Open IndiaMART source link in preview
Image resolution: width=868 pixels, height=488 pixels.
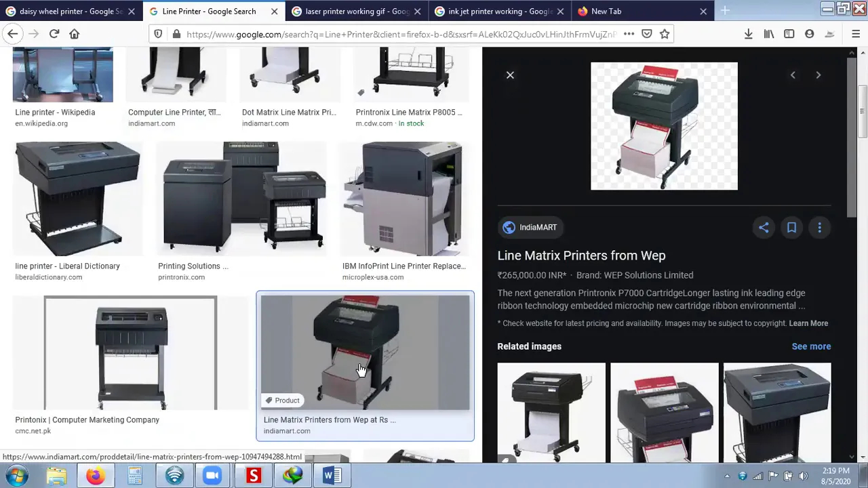[531, 228]
